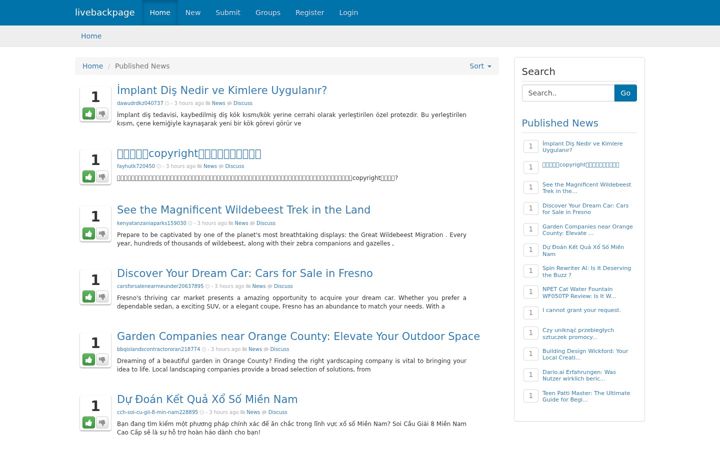Go to the Submit page
Screen dimensions: 720x450
pyautogui.click(x=228, y=12)
